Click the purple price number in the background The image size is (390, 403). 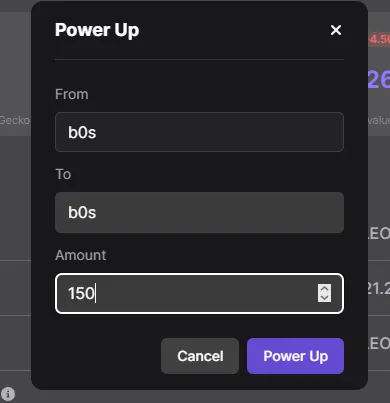point(379,80)
